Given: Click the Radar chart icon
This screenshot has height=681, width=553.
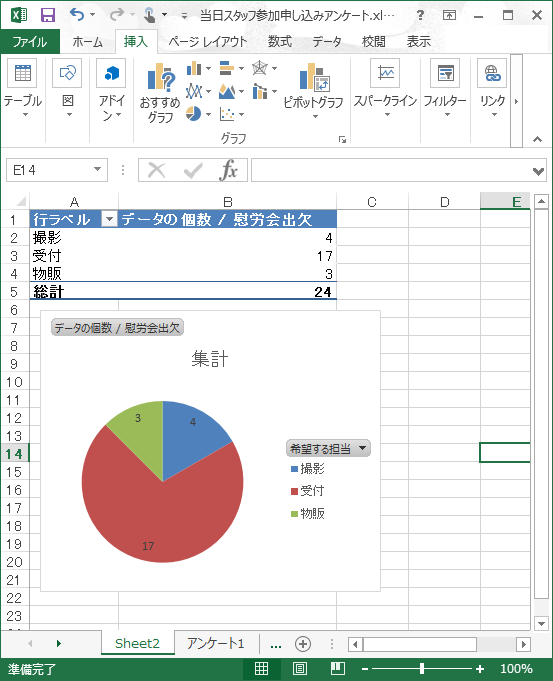Looking at the screenshot, I should [260, 68].
